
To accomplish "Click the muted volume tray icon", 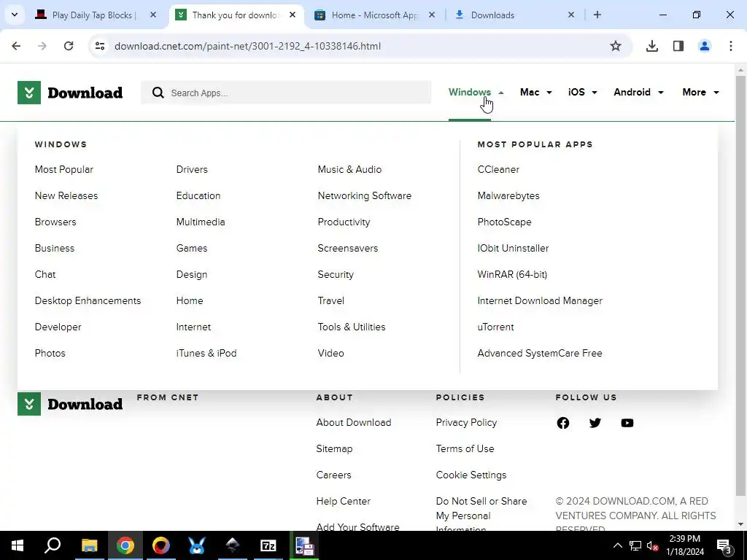I will 652,545.
